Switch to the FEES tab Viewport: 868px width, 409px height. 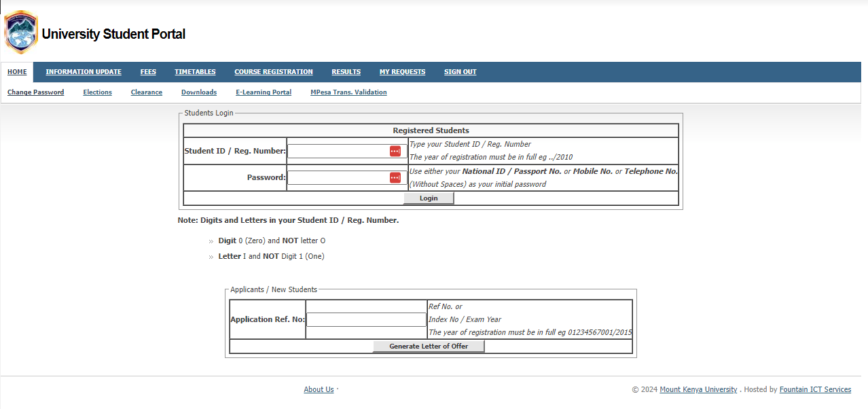[148, 71]
